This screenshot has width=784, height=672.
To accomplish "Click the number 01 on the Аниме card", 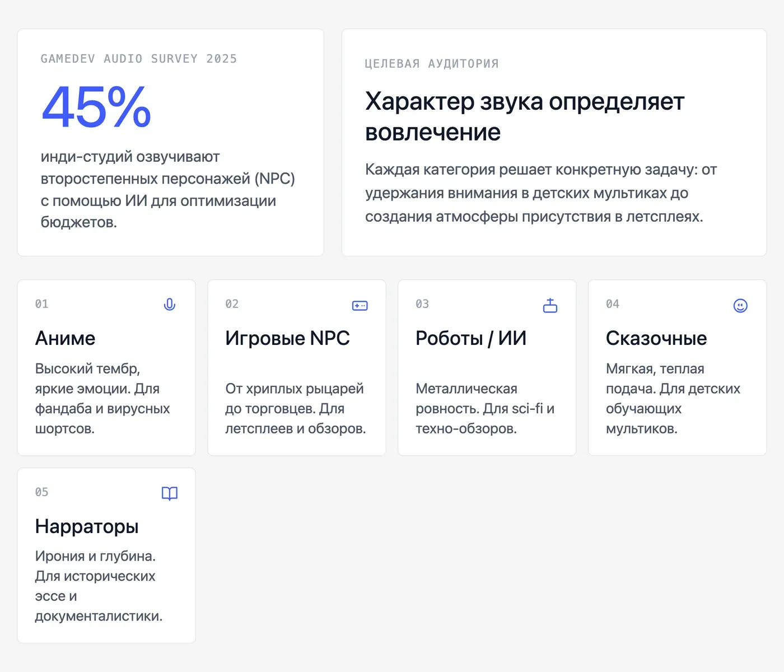I will [42, 304].
